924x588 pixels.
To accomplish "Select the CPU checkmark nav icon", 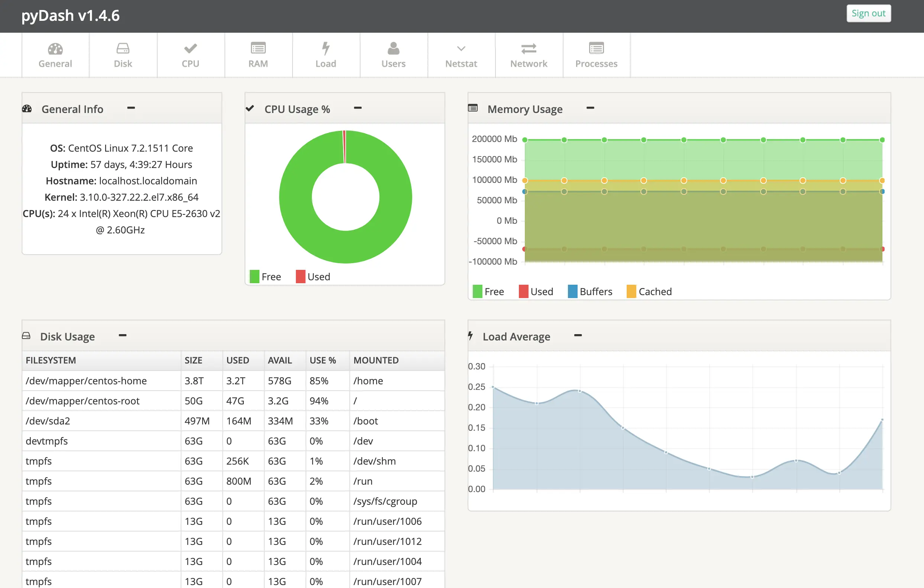I will tap(190, 49).
